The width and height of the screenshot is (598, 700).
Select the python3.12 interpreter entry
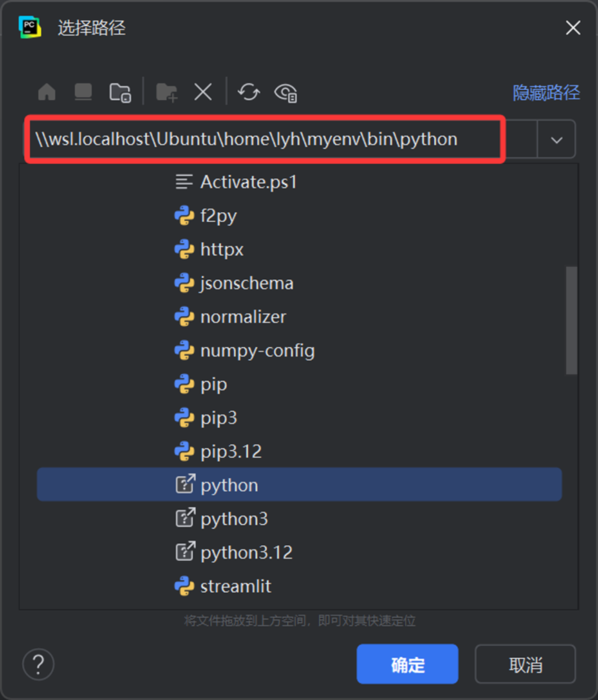click(x=245, y=552)
